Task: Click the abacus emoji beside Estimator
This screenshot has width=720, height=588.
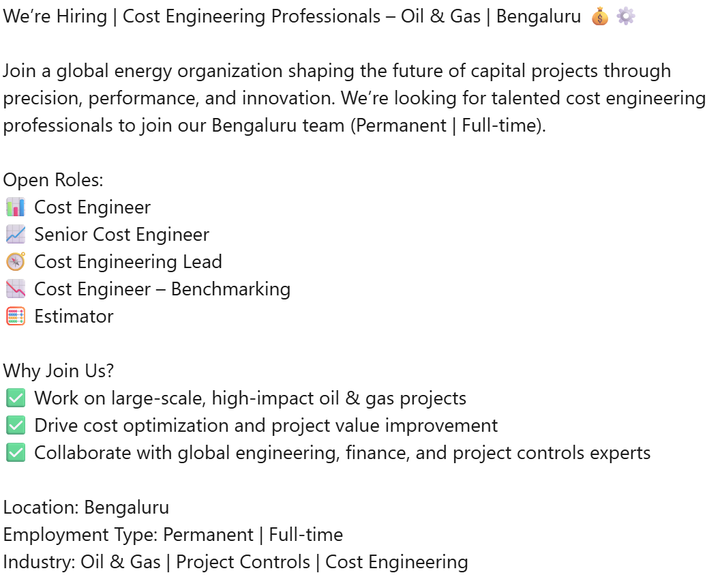Action: coord(16,317)
